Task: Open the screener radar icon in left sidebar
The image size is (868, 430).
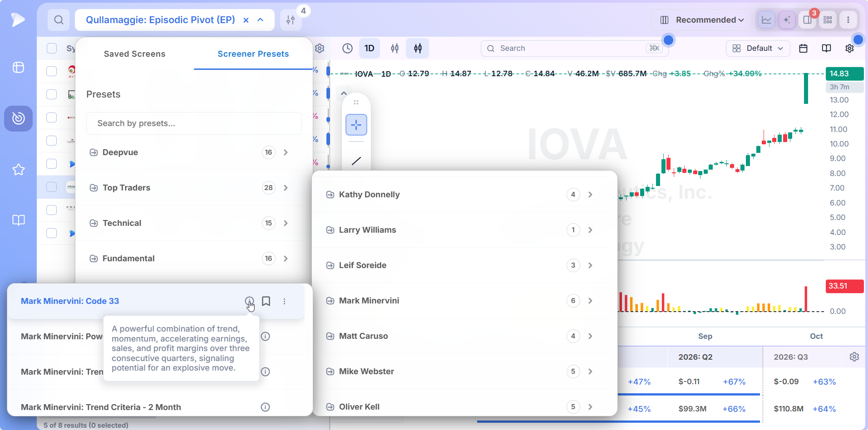Action: click(18, 118)
